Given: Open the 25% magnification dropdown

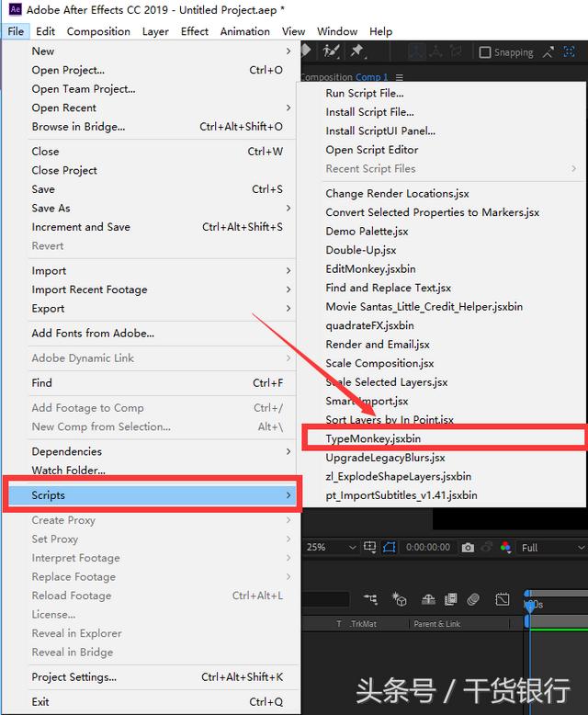Looking at the screenshot, I should (x=331, y=547).
